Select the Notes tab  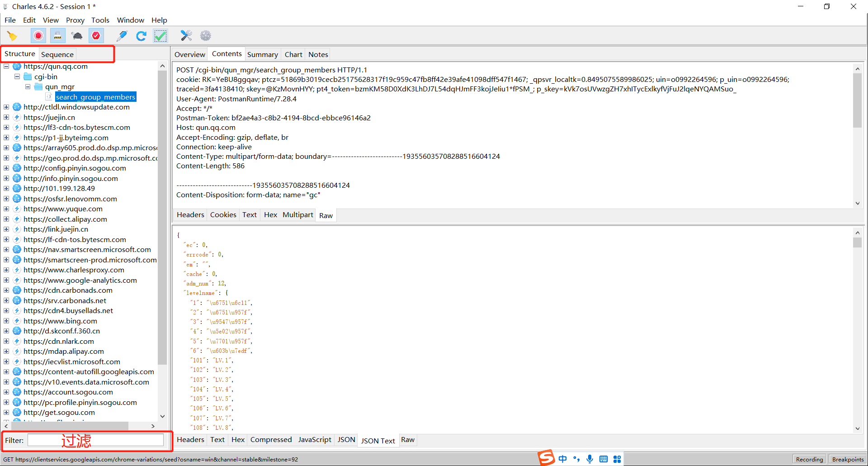tap(318, 54)
